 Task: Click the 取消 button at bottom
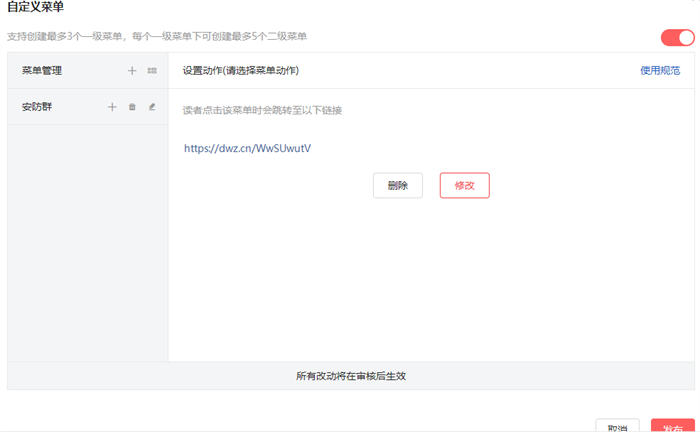[x=617, y=426]
